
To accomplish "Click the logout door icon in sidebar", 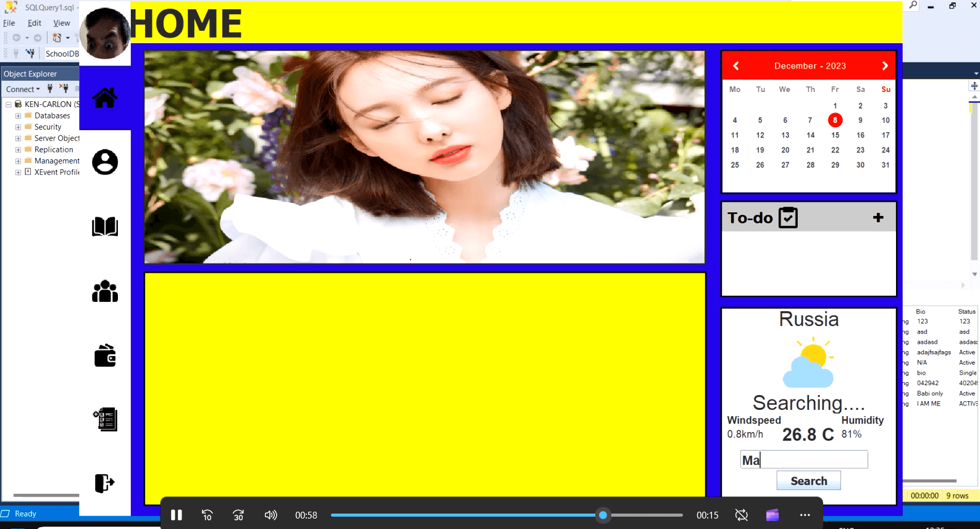I will pyautogui.click(x=105, y=483).
